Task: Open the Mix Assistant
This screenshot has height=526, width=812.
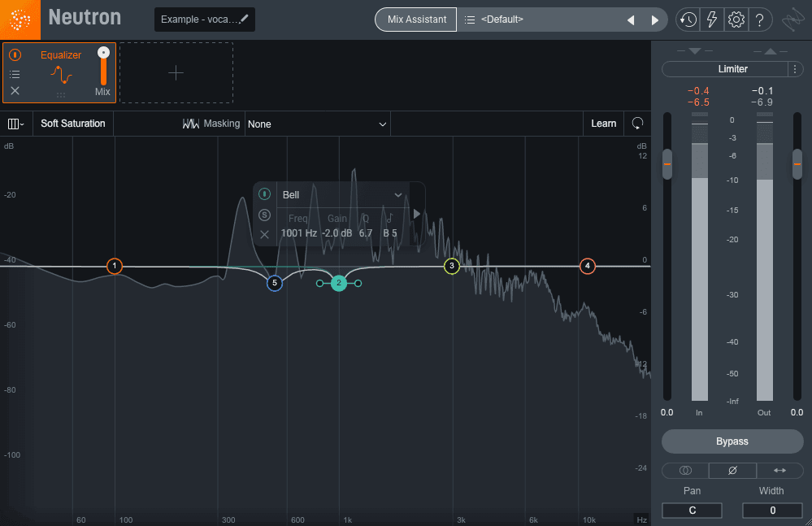Action: [416, 20]
